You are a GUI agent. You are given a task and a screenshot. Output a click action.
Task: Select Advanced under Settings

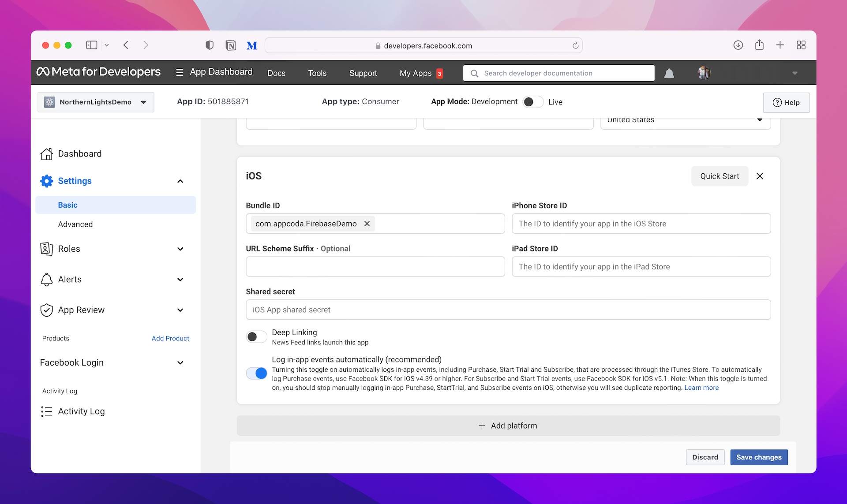click(x=75, y=224)
